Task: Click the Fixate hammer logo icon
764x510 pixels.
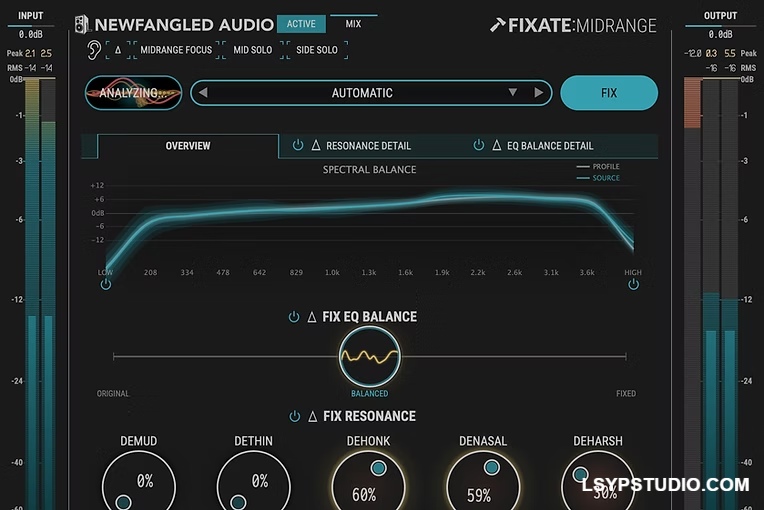Action: pyautogui.click(x=497, y=25)
